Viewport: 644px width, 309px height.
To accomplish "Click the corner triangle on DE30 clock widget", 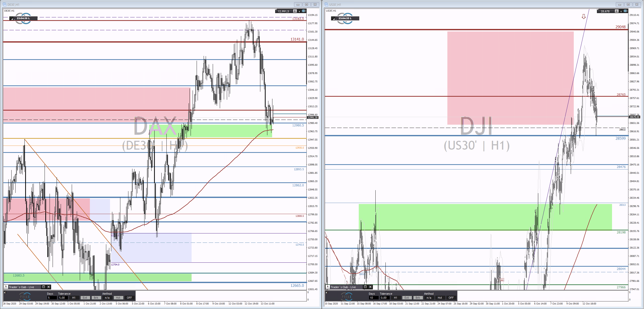I will tap(12, 19).
